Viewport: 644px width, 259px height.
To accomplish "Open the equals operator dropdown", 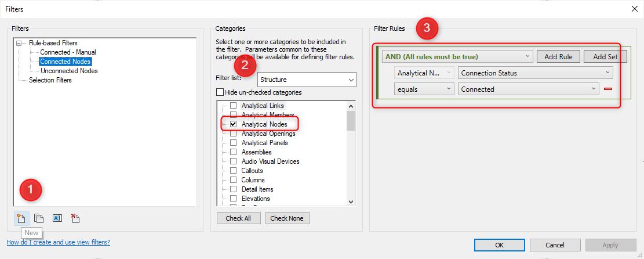I will (x=449, y=89).
